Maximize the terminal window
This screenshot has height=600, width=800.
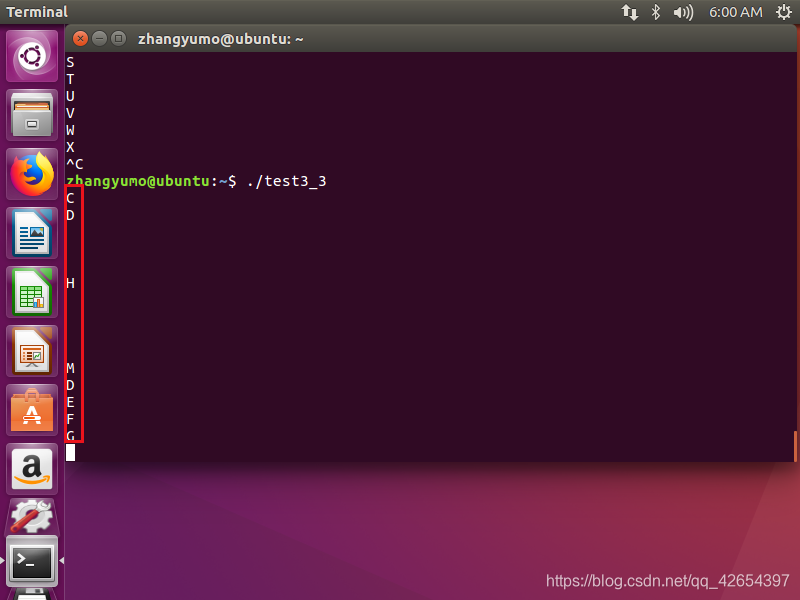[118, 38]
